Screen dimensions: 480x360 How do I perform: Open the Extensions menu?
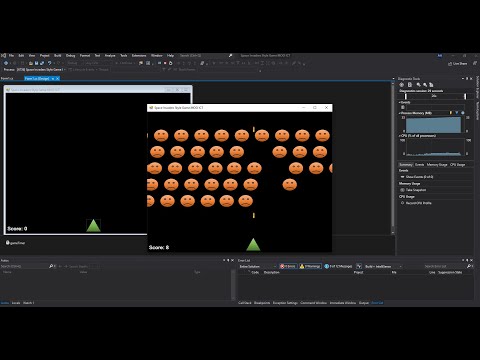(x=139, y=55)
